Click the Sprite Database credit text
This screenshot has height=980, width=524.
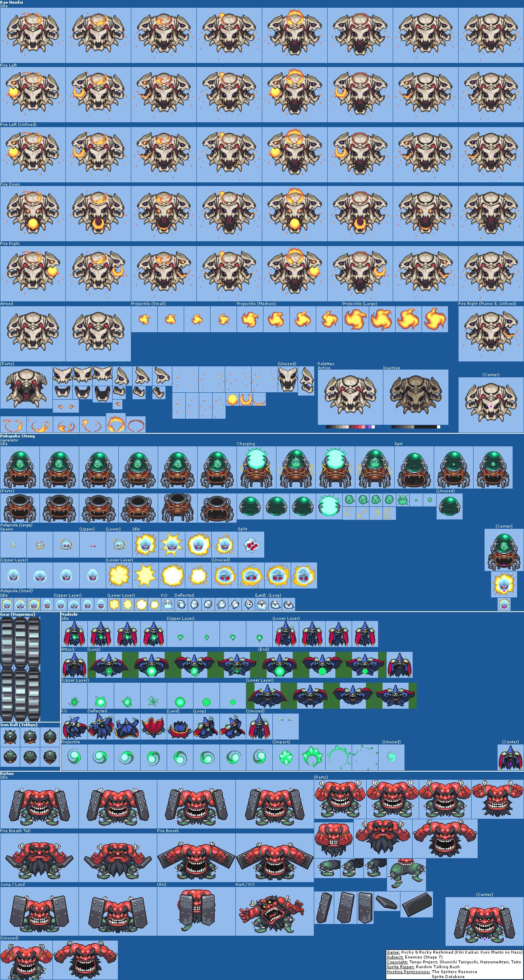pos(448,977)
